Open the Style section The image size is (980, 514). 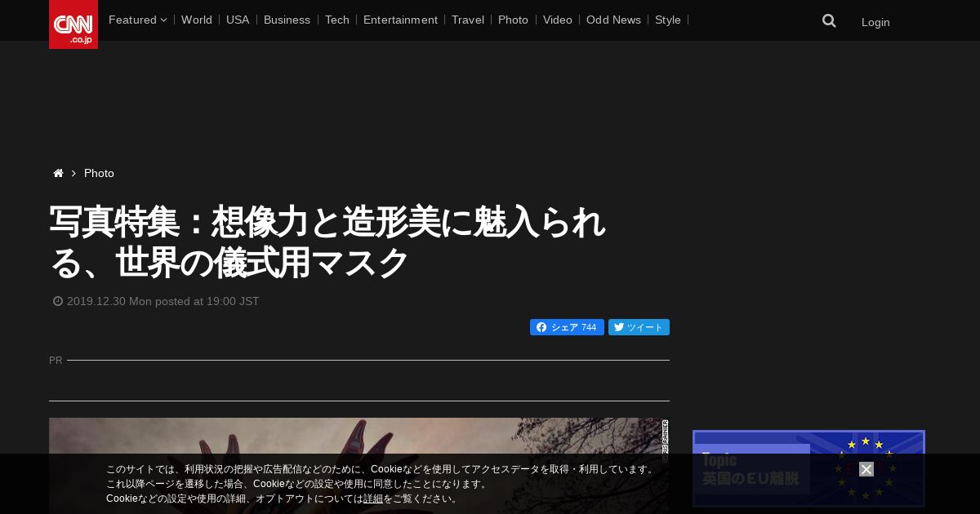(x=668, y=20)
